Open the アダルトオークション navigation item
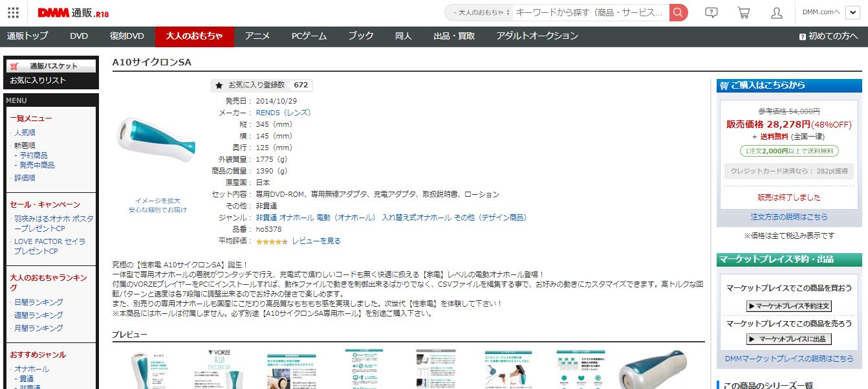This screenshot has width=868, height=389. (x=537, y=36)
